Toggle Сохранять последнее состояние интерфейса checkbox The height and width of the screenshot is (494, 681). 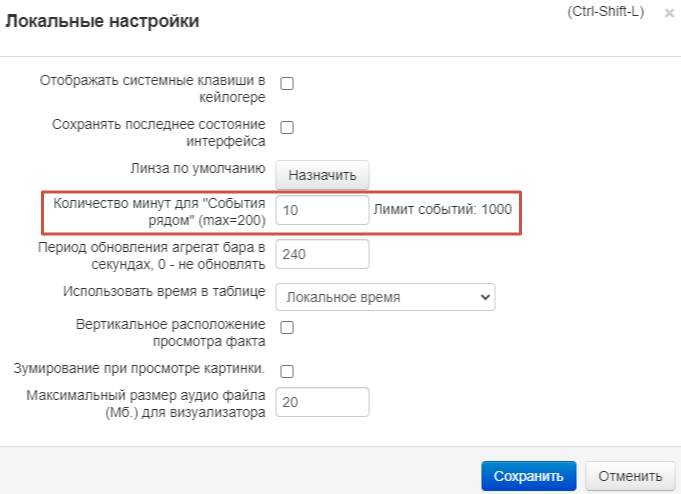(x=287, y=128)
